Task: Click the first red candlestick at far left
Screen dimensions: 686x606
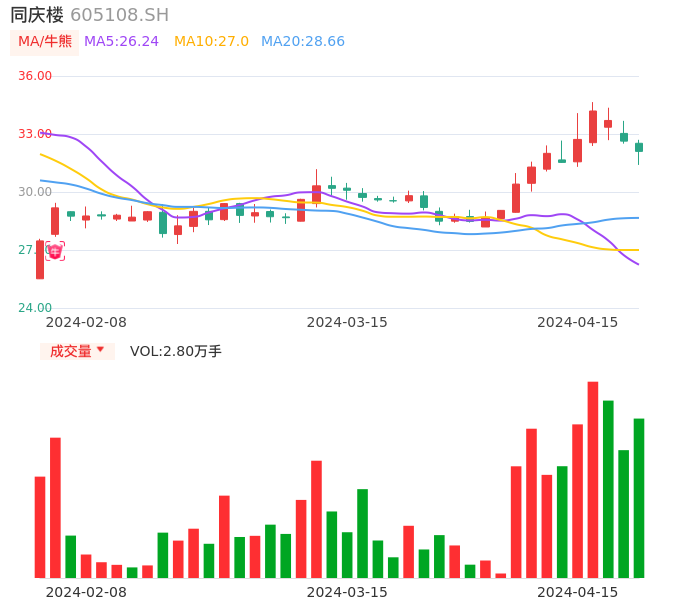Action: click(x=40, y=260)
